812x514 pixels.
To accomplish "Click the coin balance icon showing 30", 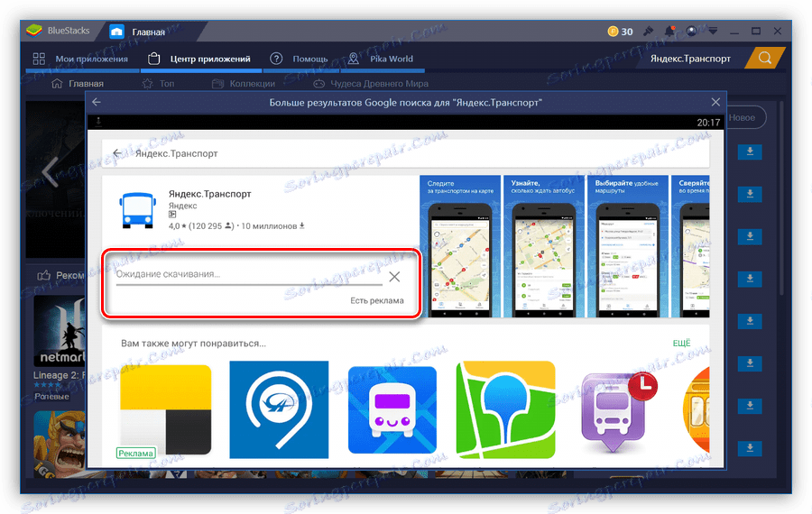I will [x=613, y=32].
